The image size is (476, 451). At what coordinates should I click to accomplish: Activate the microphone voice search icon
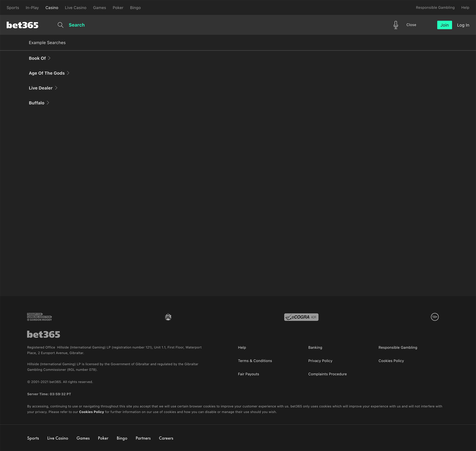point(395,25)
